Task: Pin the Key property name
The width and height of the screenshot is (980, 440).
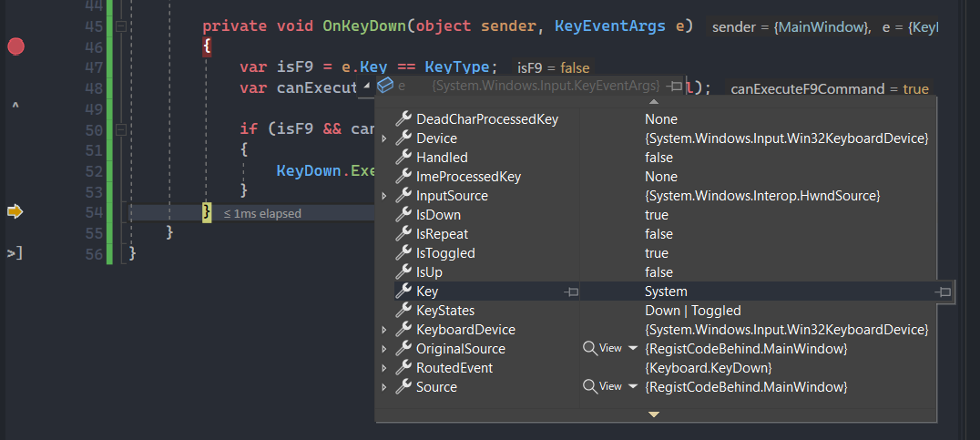Action: (x=571, y=292)
